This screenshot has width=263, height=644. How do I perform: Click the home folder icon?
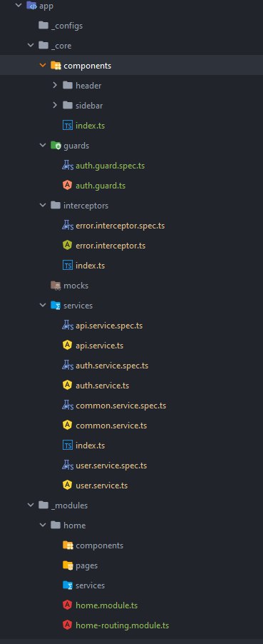click(56, 525)
